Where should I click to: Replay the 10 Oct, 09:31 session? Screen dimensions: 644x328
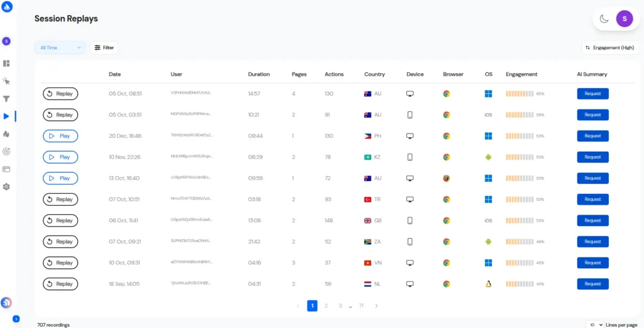tap(60, 263)
